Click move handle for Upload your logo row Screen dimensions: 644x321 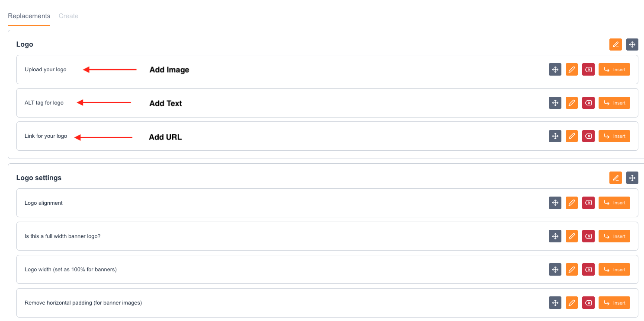tap(555, 70)
